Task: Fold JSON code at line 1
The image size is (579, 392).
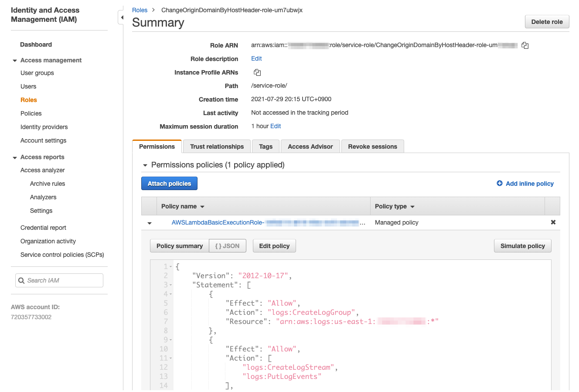Action: point(171,266)
